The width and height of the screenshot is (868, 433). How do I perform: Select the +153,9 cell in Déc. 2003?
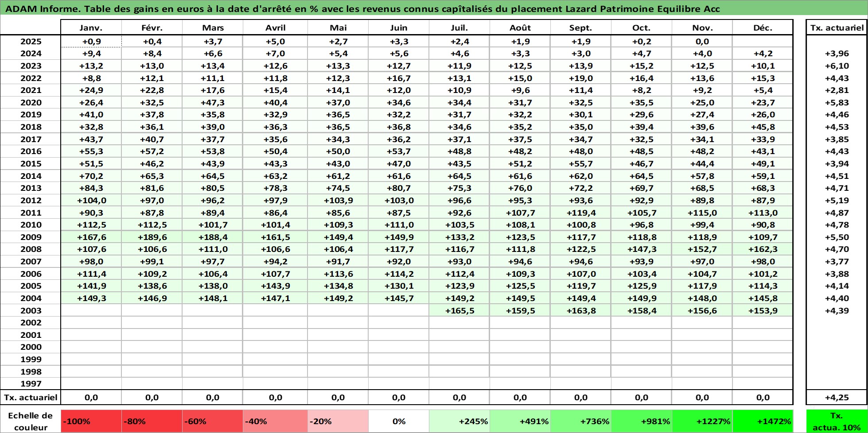pyautogui.click(x=763, y=310)
